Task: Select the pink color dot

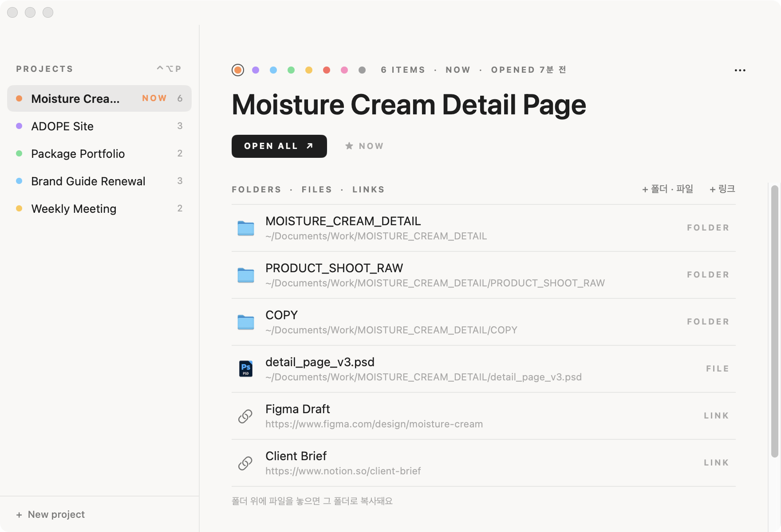Action: pos(344,70)
